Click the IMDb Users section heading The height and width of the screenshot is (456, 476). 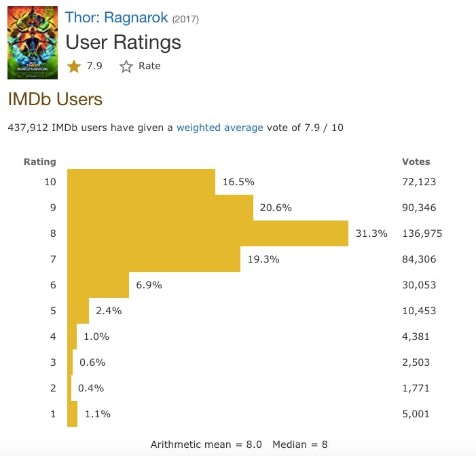click(x=54, y=99)
